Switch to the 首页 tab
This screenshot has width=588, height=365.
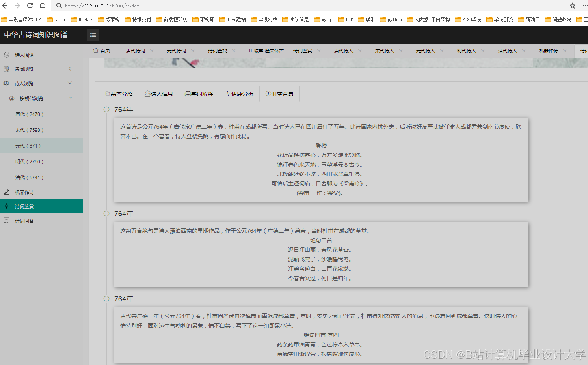tap(102, 51)
